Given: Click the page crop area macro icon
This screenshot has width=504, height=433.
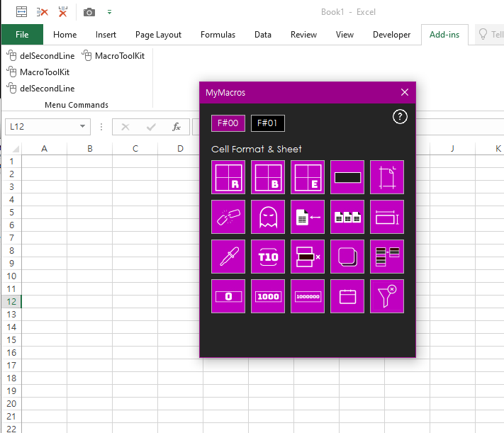Looking at the screenshot, I should coord(387,177).
